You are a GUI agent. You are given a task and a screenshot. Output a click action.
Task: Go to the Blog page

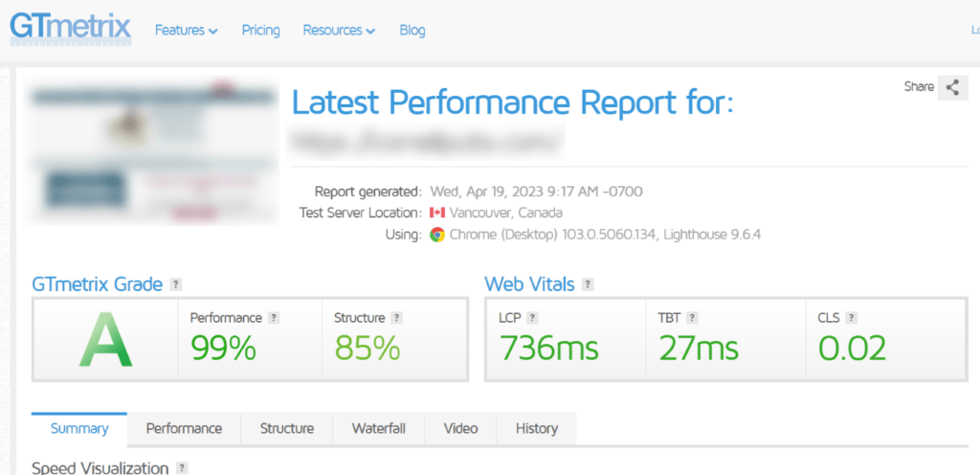pyautogui.click(x=412, y=30)
